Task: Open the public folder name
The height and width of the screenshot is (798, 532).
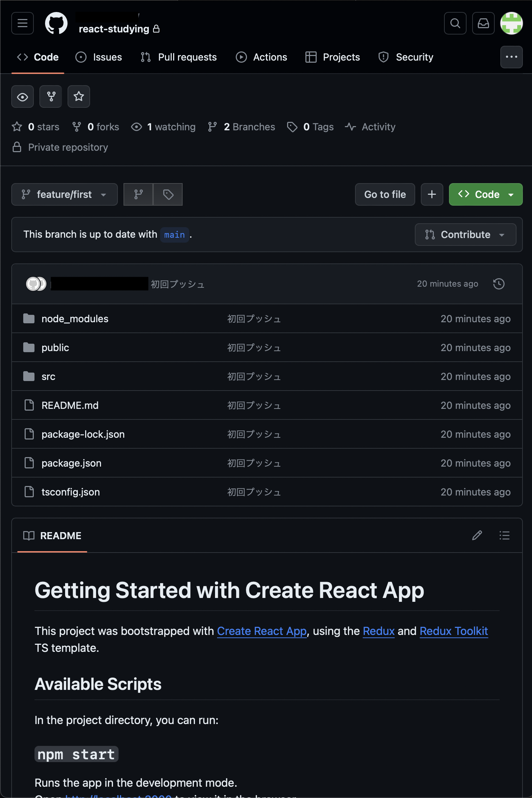Action: 55,348
